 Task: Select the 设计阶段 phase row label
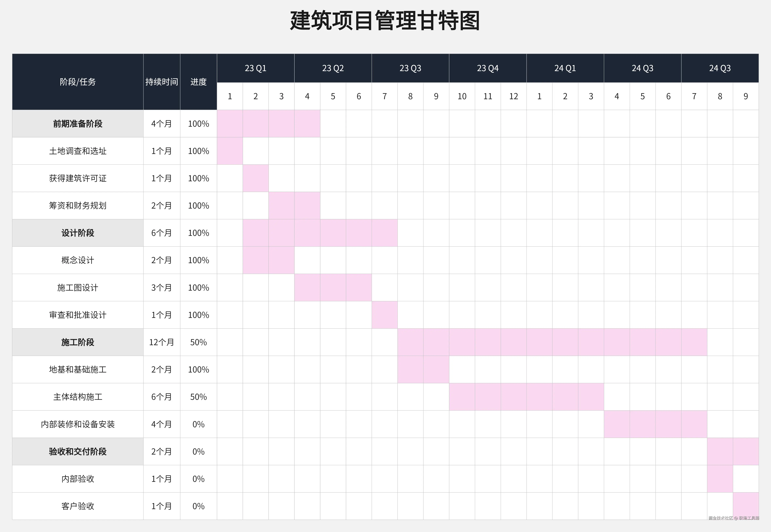click(78, 233)
